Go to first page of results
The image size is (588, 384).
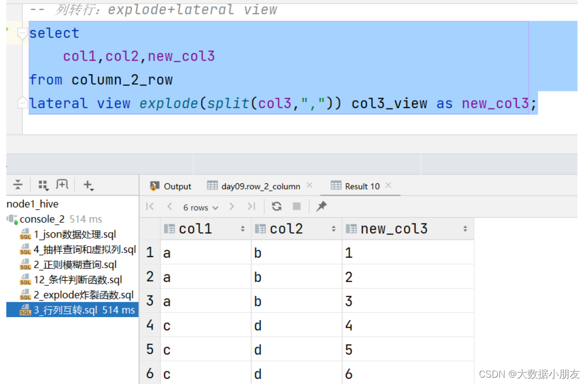click(150, 206)
